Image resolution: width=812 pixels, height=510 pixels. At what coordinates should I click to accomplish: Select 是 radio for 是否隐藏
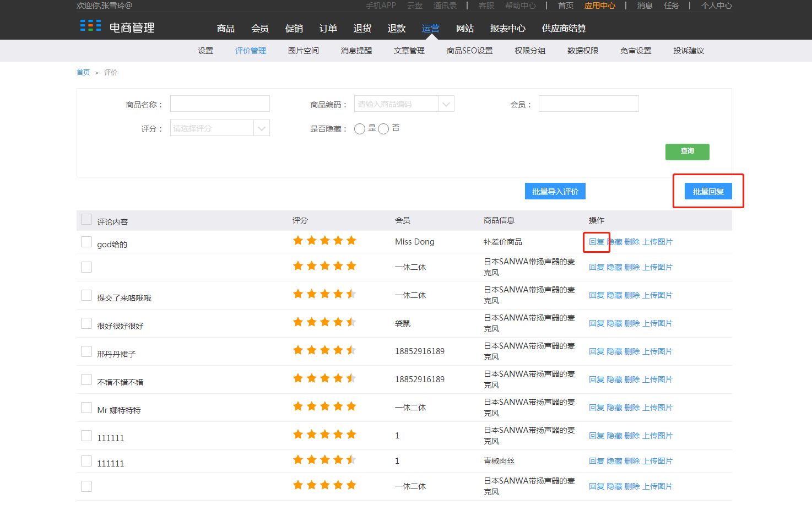click(360, 129)
